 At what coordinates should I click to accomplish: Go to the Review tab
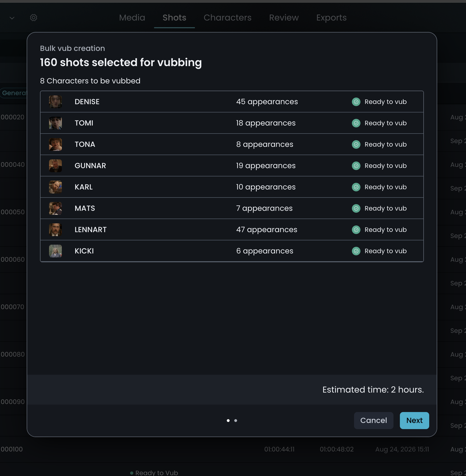coord(284,18)
